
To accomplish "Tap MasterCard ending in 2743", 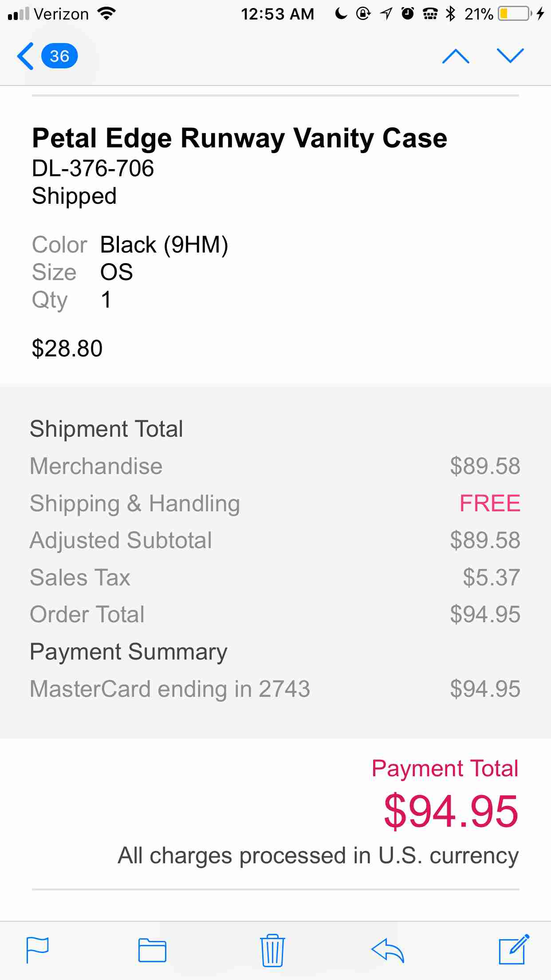I will pos(170,689).
